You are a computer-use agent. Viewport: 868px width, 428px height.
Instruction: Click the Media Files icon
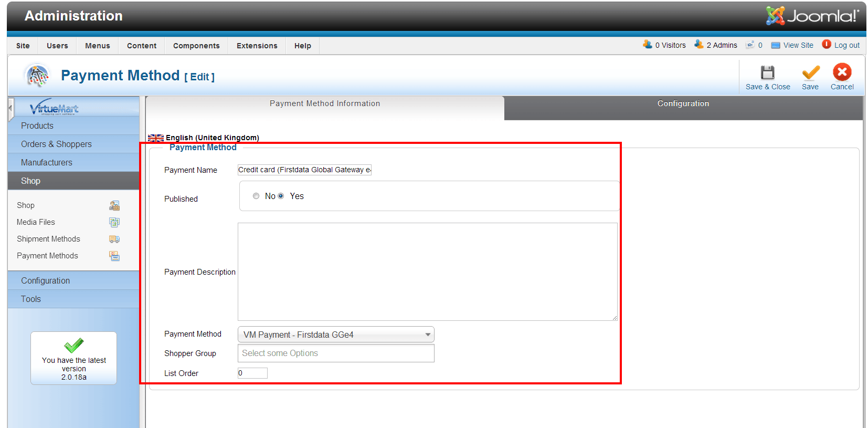click(114, 222)
